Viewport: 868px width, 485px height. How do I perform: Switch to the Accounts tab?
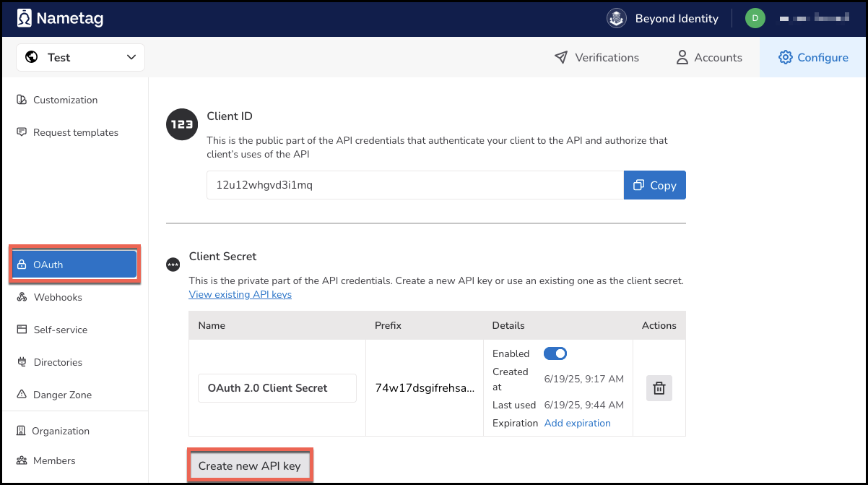pos(708,58)
